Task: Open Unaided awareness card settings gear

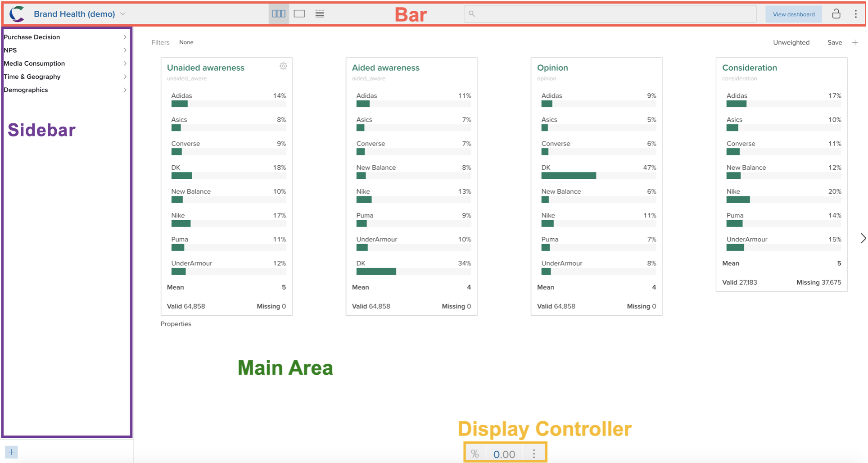Action: [283, 66]
